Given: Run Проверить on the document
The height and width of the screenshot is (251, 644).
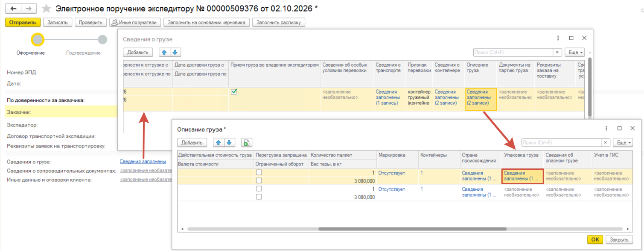Looking at the screenshot, I should tap(91, 22).
